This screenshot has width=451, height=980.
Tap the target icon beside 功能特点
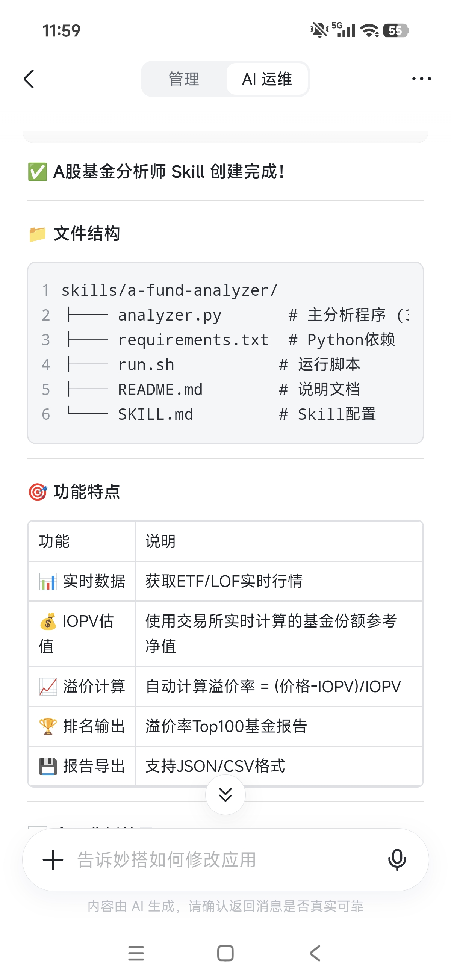(x=38, y=492)
